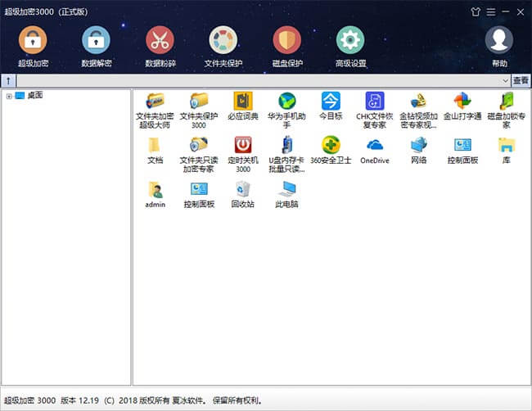Select the 定时关机3000 icon
This screenshot has width=532, height=411.
pos(242,155)
